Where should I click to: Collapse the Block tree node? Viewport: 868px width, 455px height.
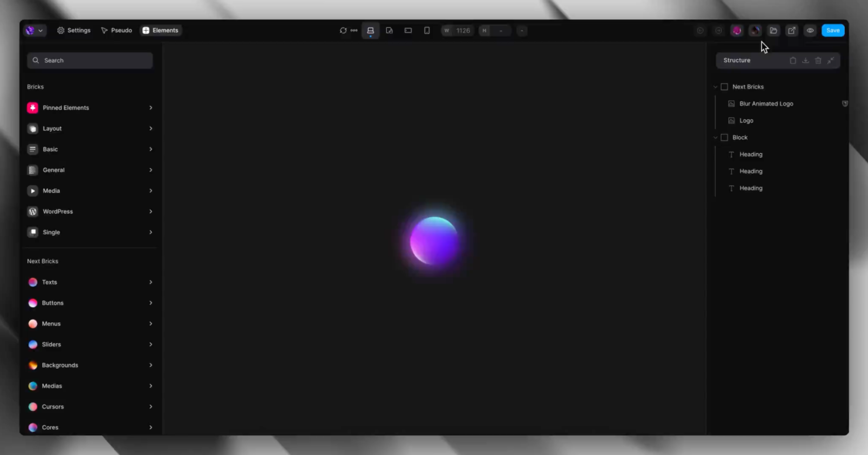click(x=715, y=138)
